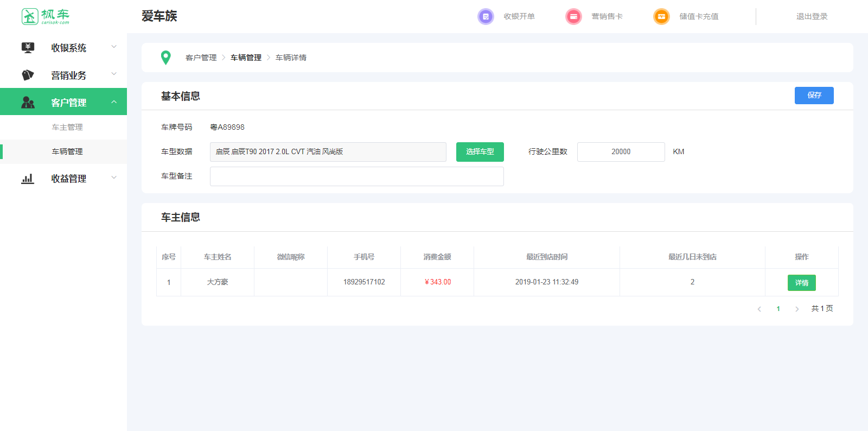
Task: Click the orange 储值卡充值 icon
Action: point(661,16)
